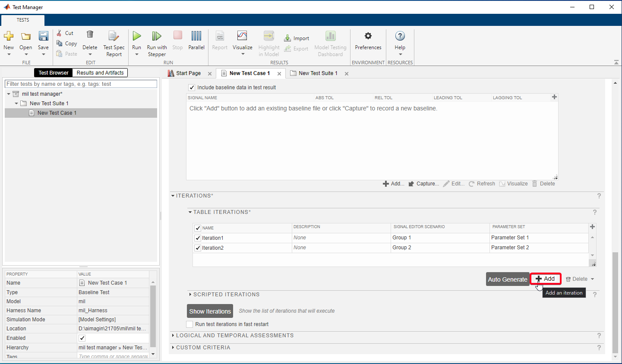Uncheck Include baseline data in test result
This screenshot has width=622, height=364.
coord(192,88)
